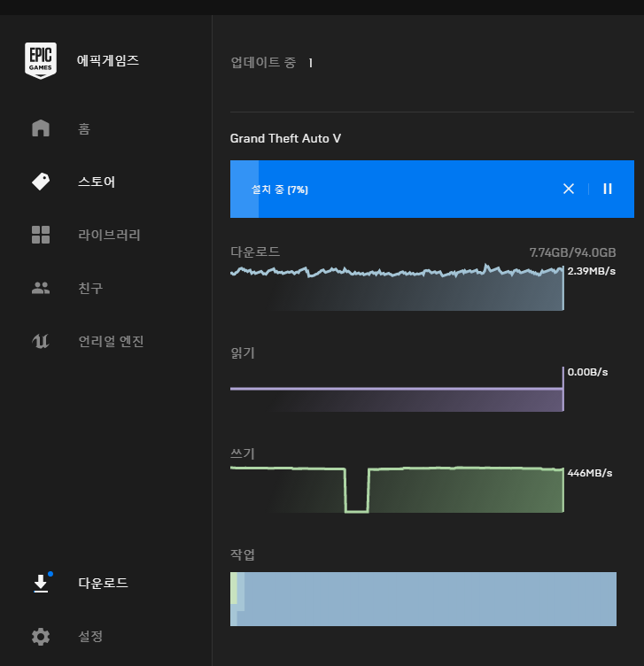Click the library grid icon
The image size is (644, 666).
41,235
